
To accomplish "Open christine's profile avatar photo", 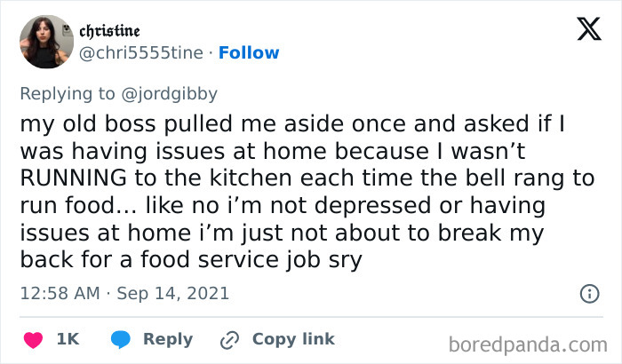I will point(46,42).
